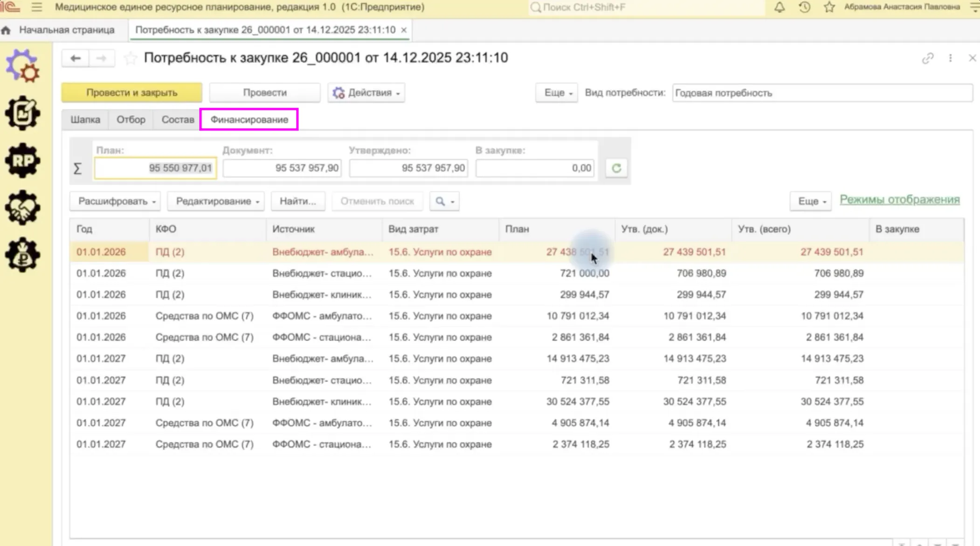The height and width of the screenshot is (546, 980).
Task: Open the Еще menu beside Вид потребности
Action: tap(557, 93)
